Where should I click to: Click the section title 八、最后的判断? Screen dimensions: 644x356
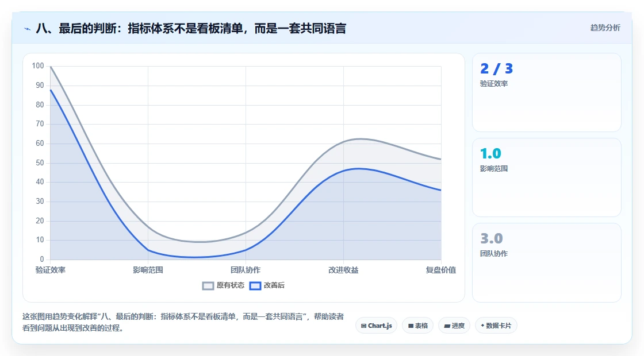[191, 29]
